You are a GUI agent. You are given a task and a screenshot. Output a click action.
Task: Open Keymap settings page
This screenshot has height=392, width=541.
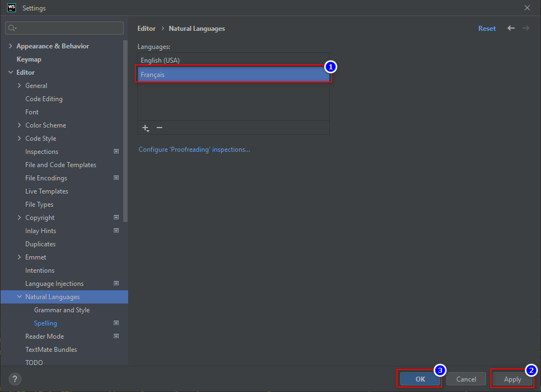[x=29, y=59]
